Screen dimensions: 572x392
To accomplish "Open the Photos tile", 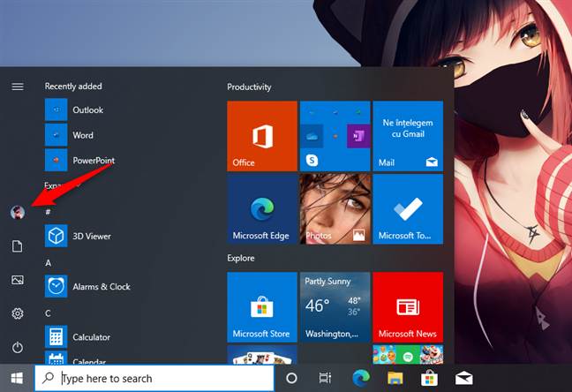I will 335,208.
